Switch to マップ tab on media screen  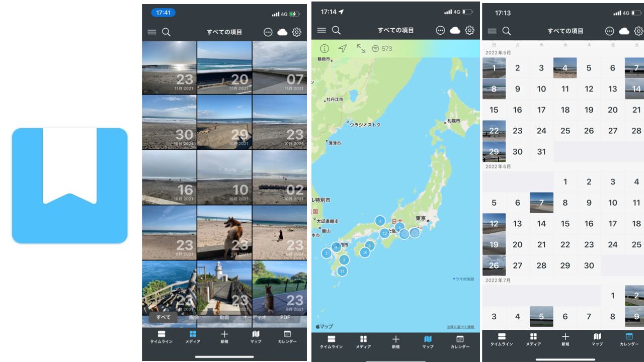click(256, 337)
